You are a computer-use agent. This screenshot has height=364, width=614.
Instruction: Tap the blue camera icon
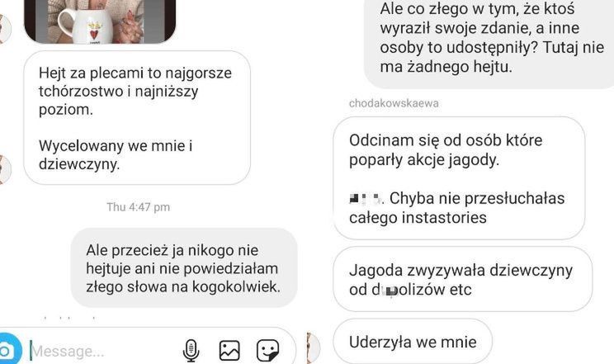[8, 349]
